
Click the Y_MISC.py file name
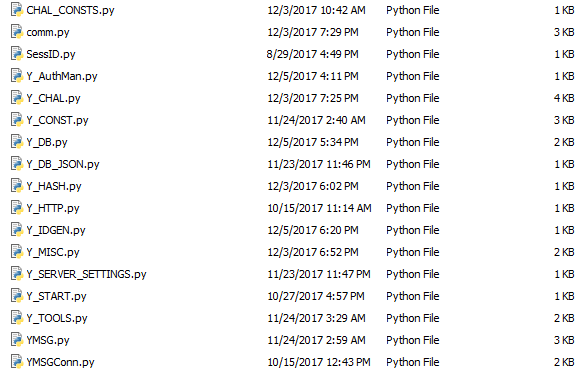(53, 252)
